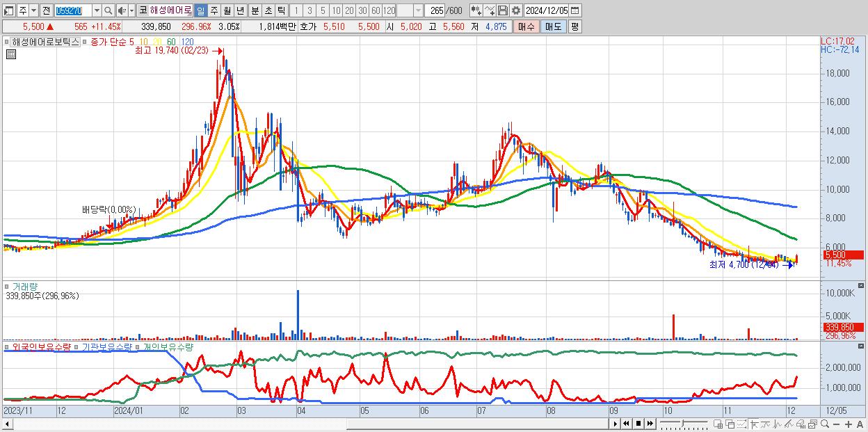Close the volume panel with x icon

point(862,286)
